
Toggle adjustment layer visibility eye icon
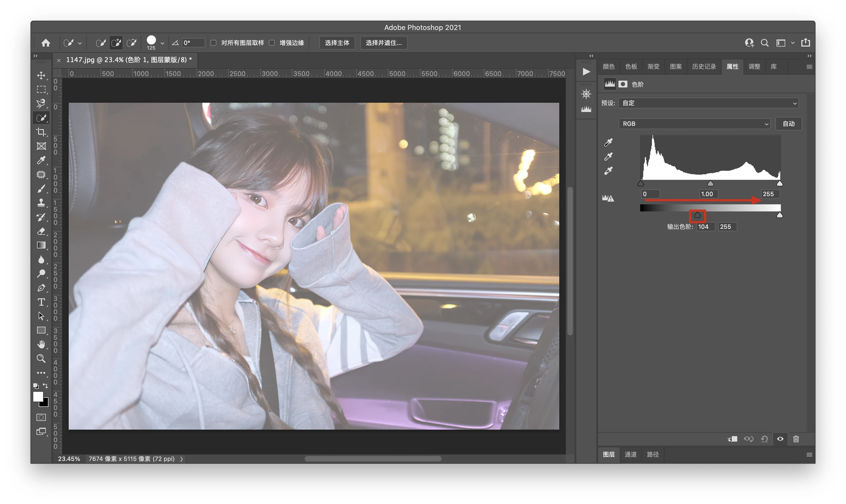pyautogui.click(x=780, y=439)
